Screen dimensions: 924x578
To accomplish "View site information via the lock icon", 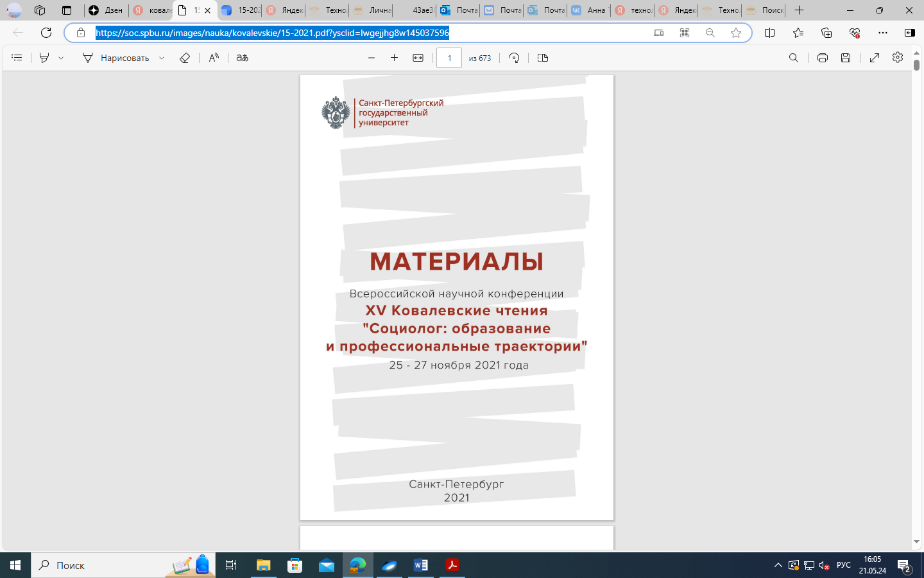I will (81, 33).
